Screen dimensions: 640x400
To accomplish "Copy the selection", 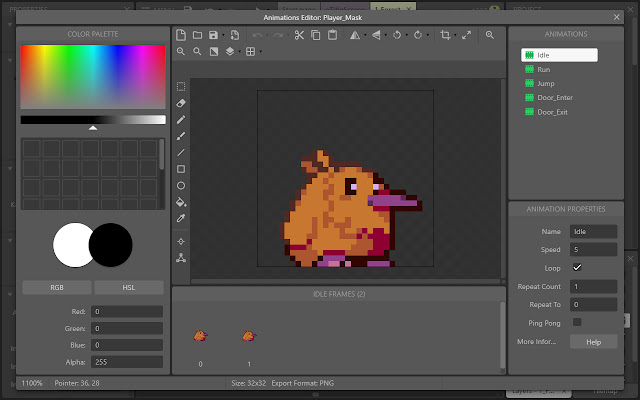I will (x=316, y=35).
